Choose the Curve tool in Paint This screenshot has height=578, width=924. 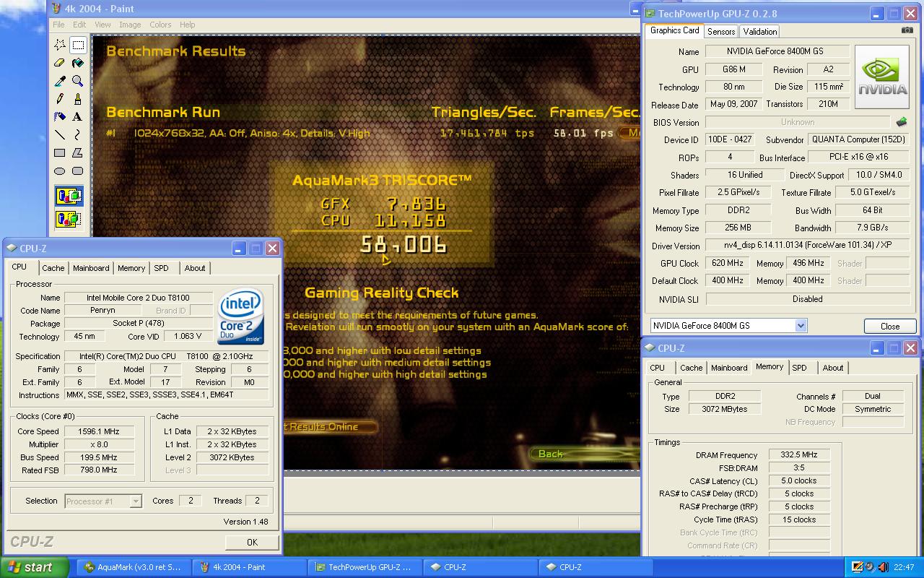tap(78, 135)
